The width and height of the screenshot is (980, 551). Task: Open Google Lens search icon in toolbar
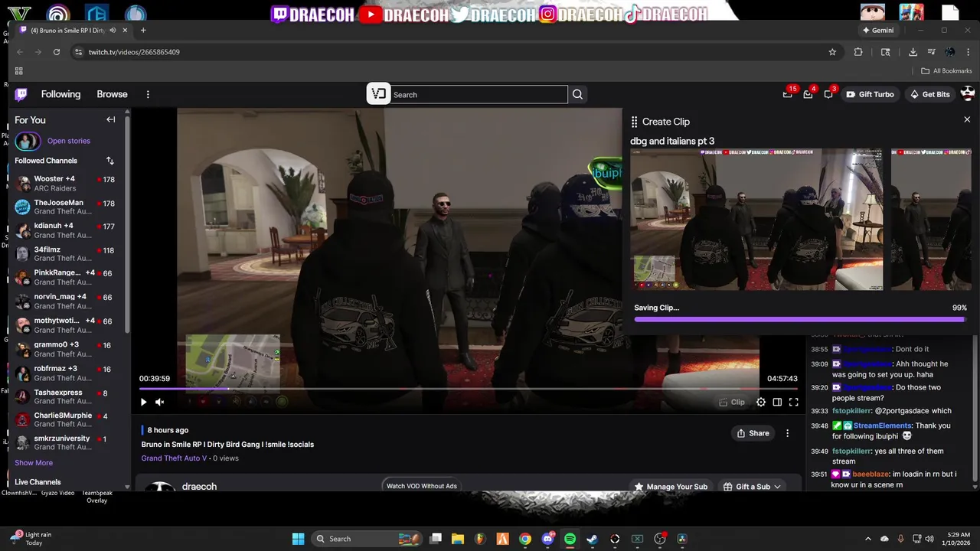(885, 52)
